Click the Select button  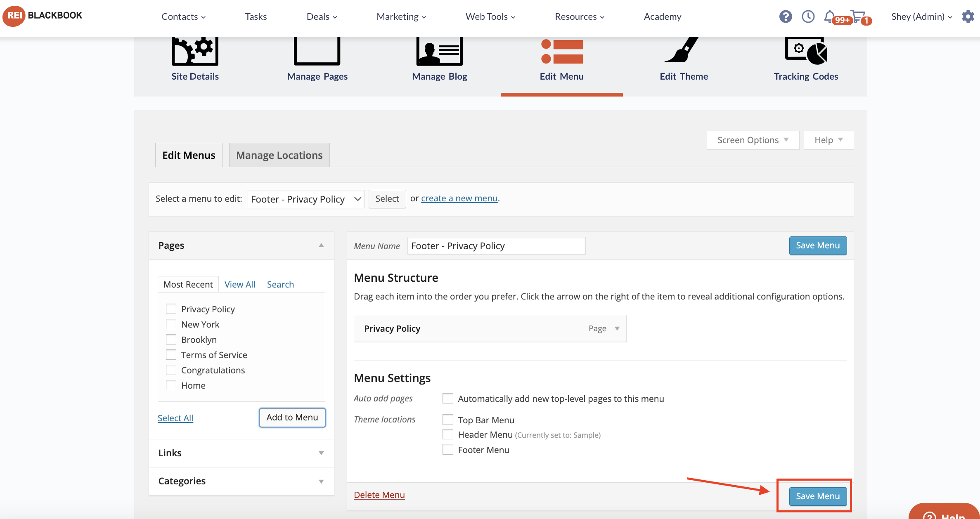point(387,199)
